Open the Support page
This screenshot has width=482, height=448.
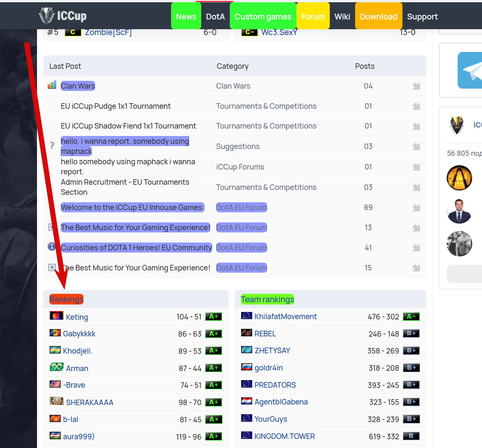[422, 16]
